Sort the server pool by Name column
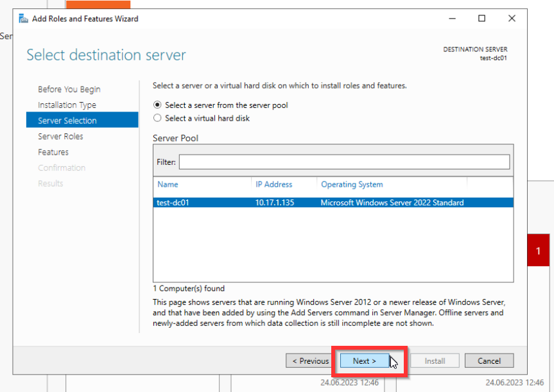The height and width of the screenshot is (392, 554). click(168, 184)
